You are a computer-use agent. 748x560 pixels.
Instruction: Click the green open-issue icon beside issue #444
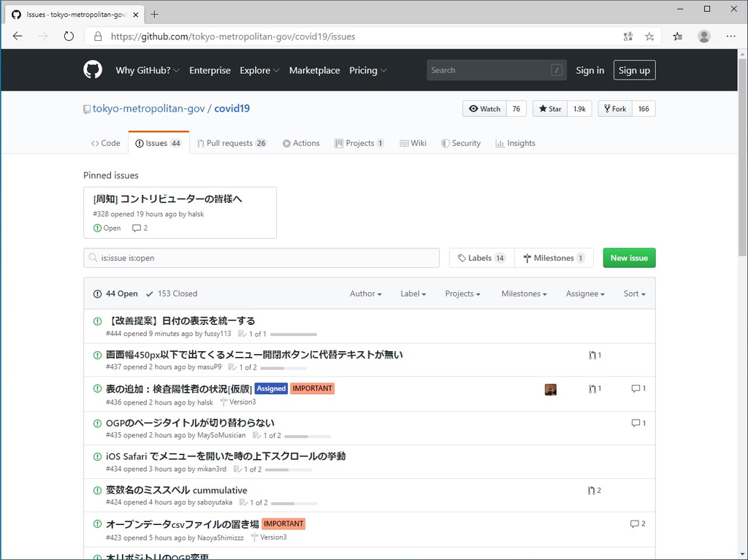[x=97, y=321]
